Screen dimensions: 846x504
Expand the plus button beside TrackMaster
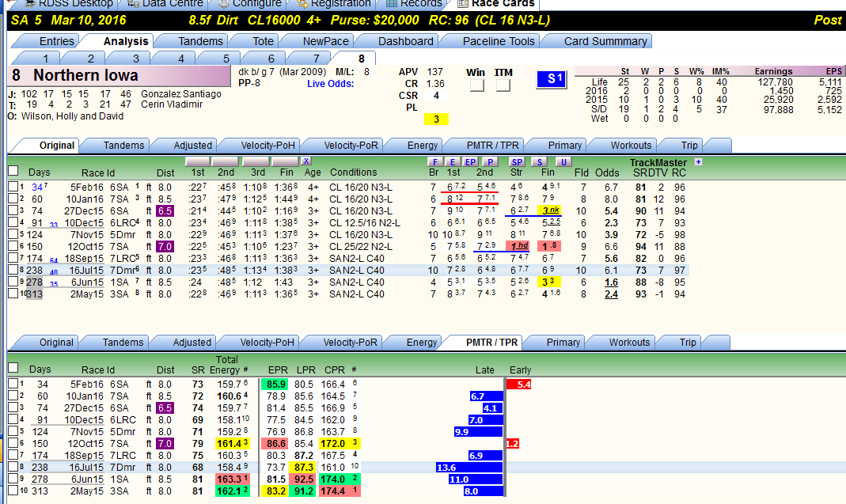[698, 162]
